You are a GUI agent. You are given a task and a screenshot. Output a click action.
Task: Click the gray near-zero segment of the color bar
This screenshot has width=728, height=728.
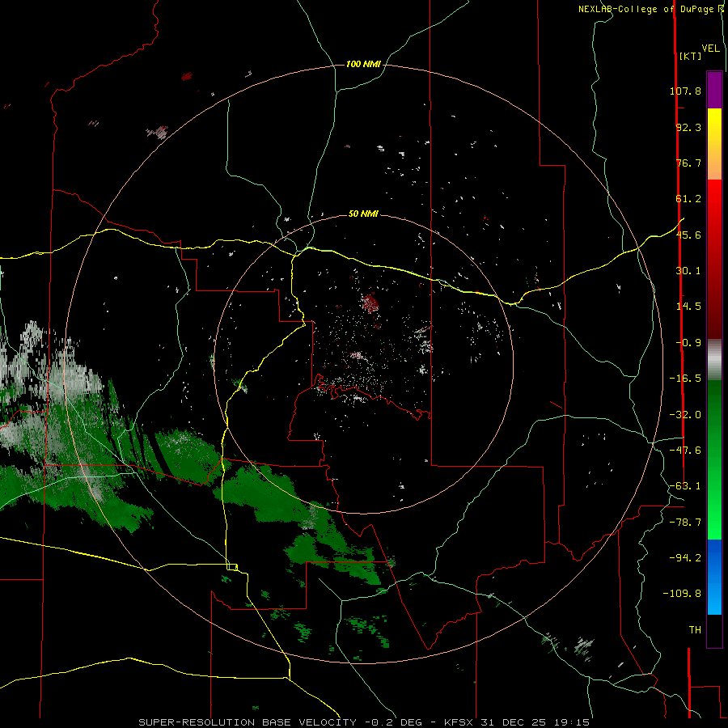coord(714,360)
